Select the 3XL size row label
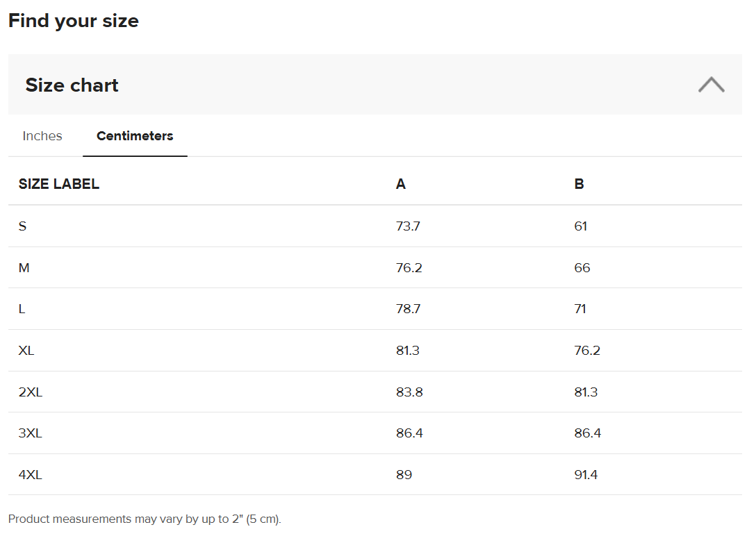Viewport: 756px width, 543px height. pos(31,433)
